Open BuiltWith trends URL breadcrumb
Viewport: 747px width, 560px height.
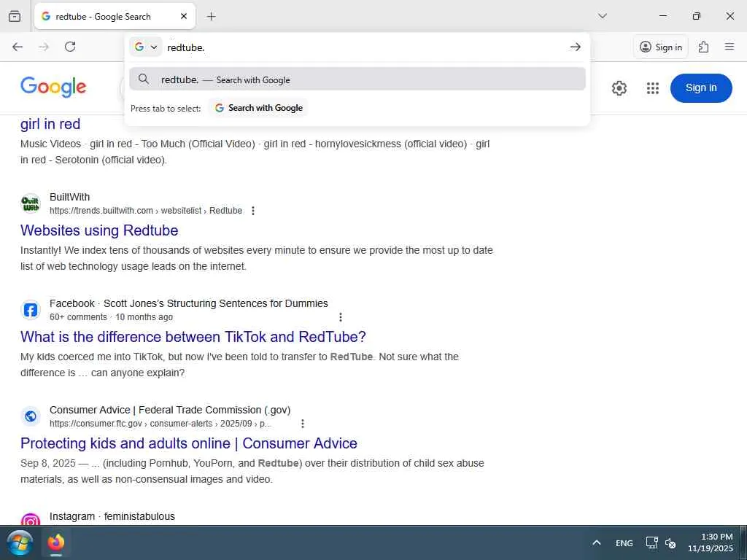click(146, 211)
